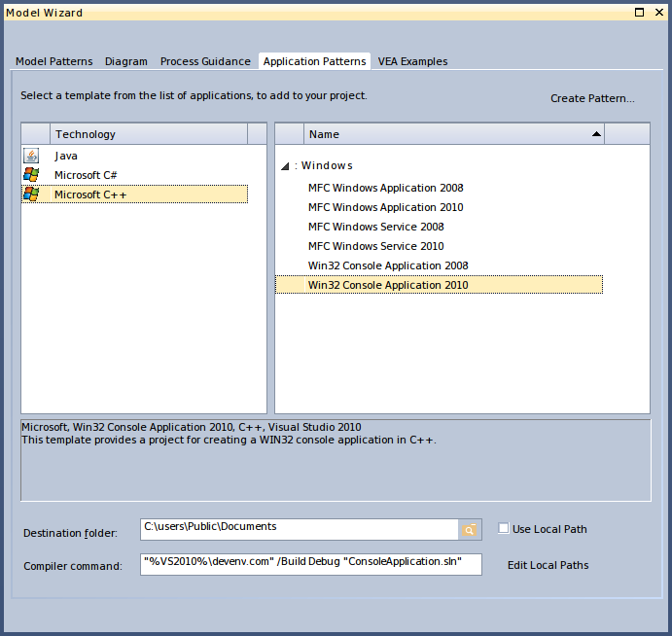Click the Edit Local Paths link

pos(548,565)
